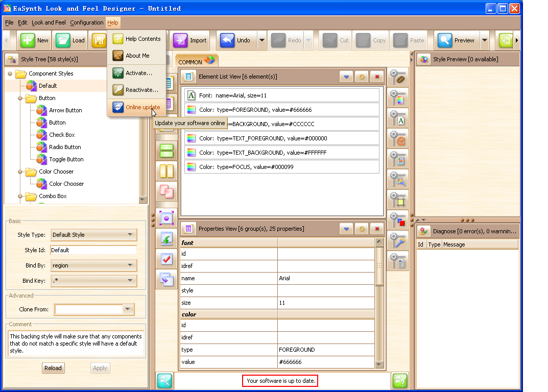548x392 pixels.
Task: Click the Redo toolbar button
Action: (286, 40)
